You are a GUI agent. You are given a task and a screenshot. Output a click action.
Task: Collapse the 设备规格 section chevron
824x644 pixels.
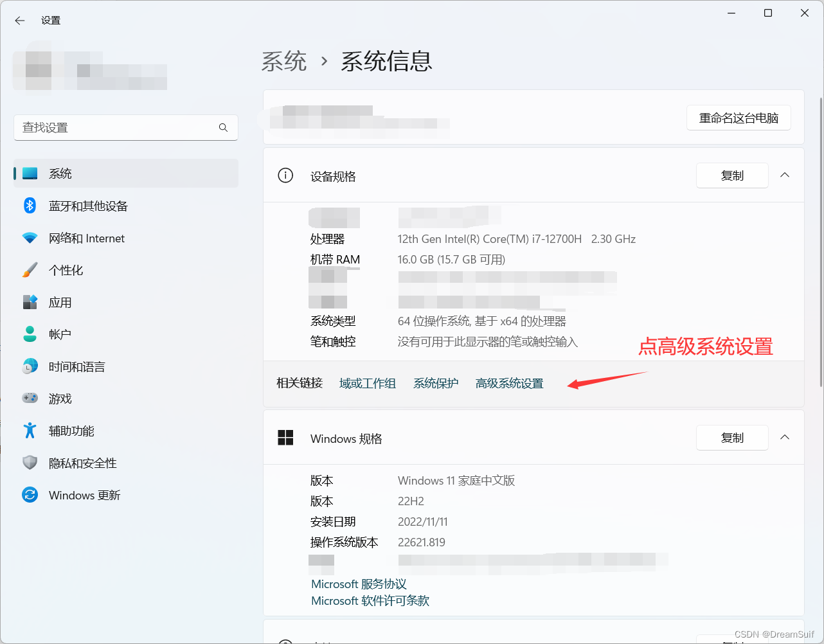pyautogui.click(x=785, y=175)
